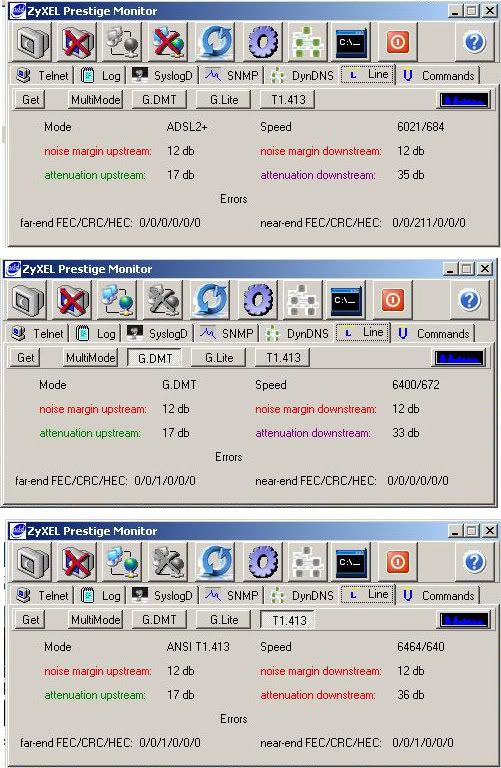Select the DynDNS tab in ADSL2+ window
This screenshot has width=501, height=768.
303,75
